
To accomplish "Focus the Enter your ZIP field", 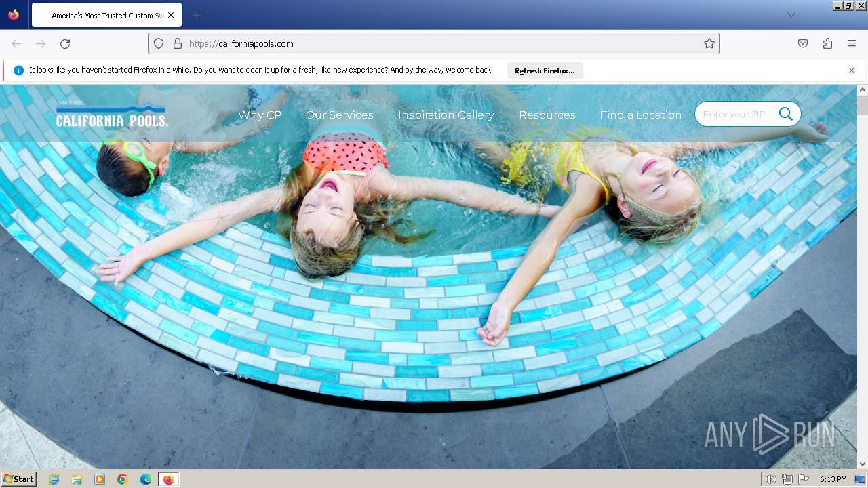I will (x=736, y=114).
